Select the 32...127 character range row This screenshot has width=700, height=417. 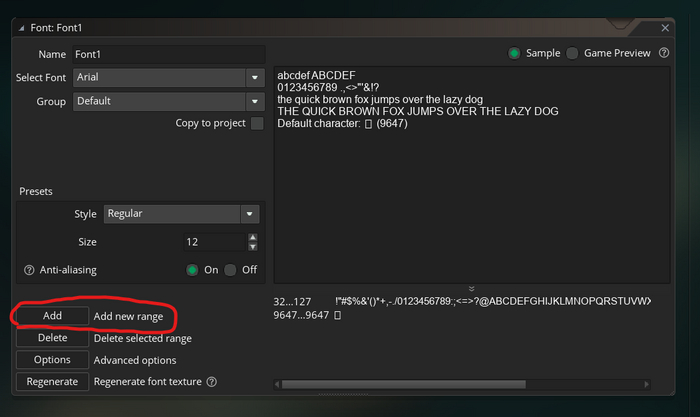click(x=462, y=301)
